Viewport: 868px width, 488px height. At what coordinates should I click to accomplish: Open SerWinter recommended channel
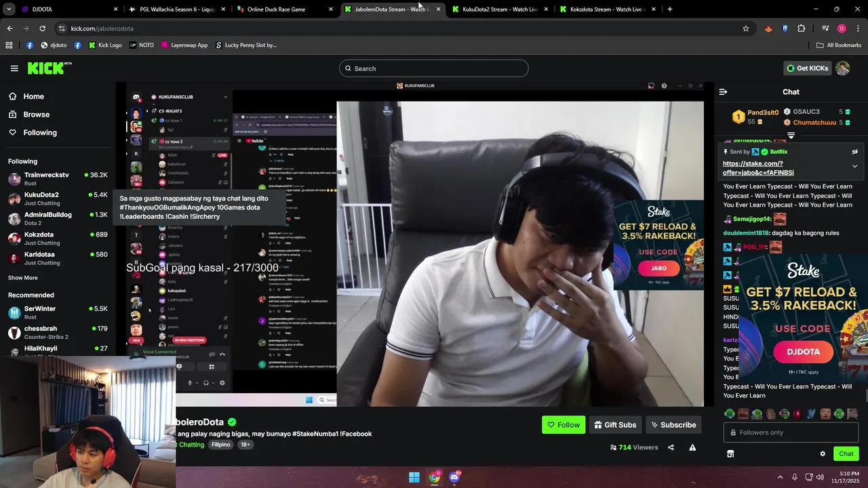coord(58,312)
